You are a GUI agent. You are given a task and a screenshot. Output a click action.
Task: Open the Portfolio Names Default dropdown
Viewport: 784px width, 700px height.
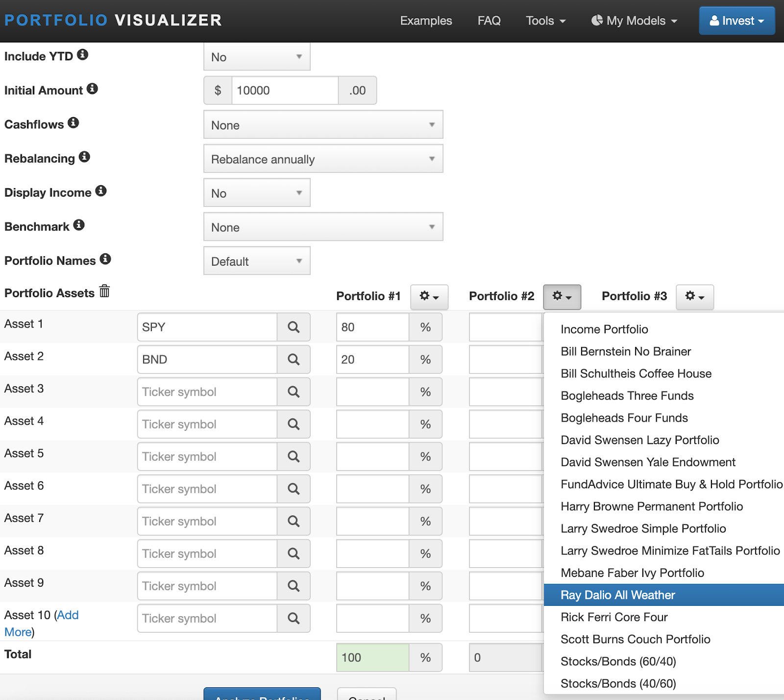pos(257,261)
